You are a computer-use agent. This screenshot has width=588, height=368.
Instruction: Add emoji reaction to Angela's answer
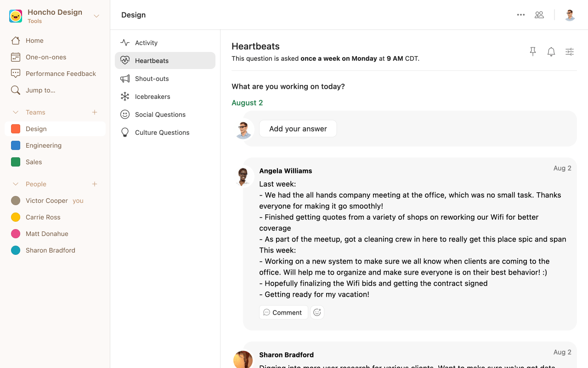coord(317,312)
